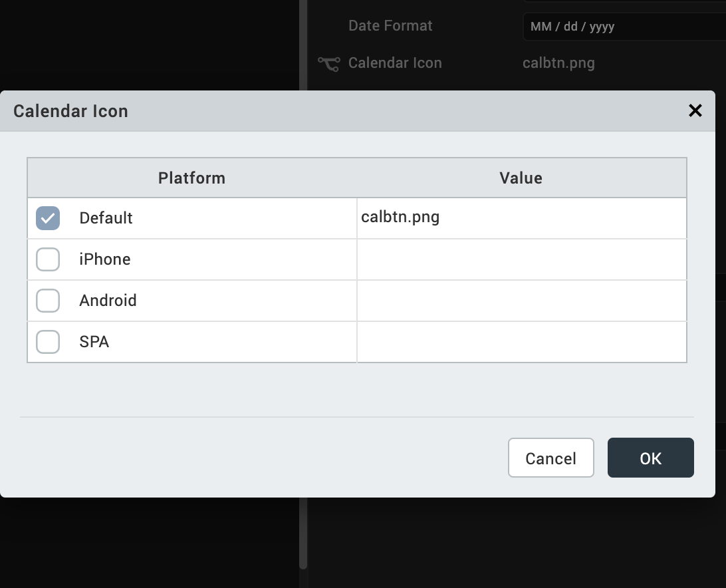Click the Date Format input field
This screenshot has height=588, width=726.
tap(622, 27)
